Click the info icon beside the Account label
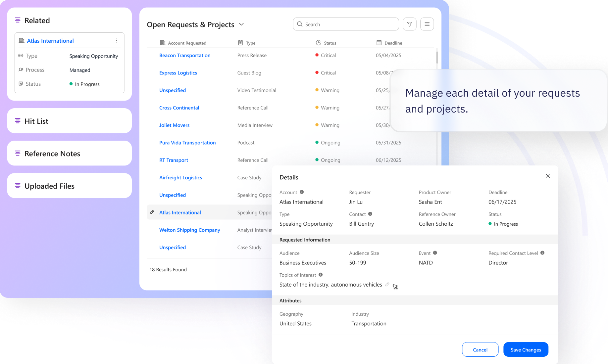The image size is (608, 364). [x=302, y=192]
